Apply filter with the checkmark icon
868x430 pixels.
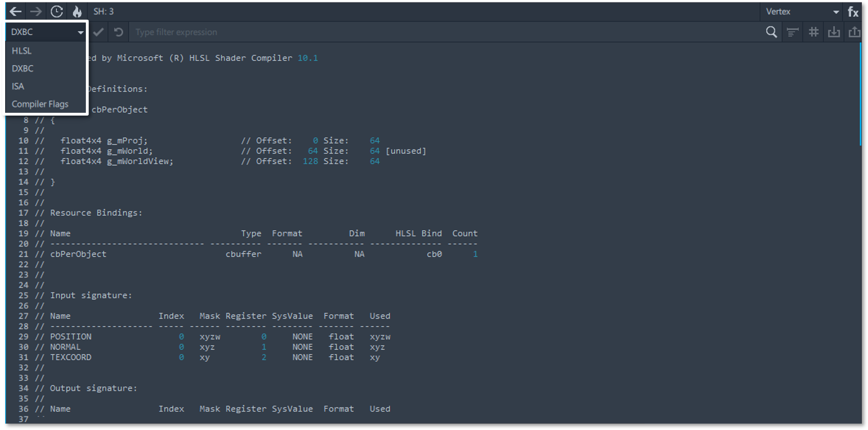click(98, 32)
